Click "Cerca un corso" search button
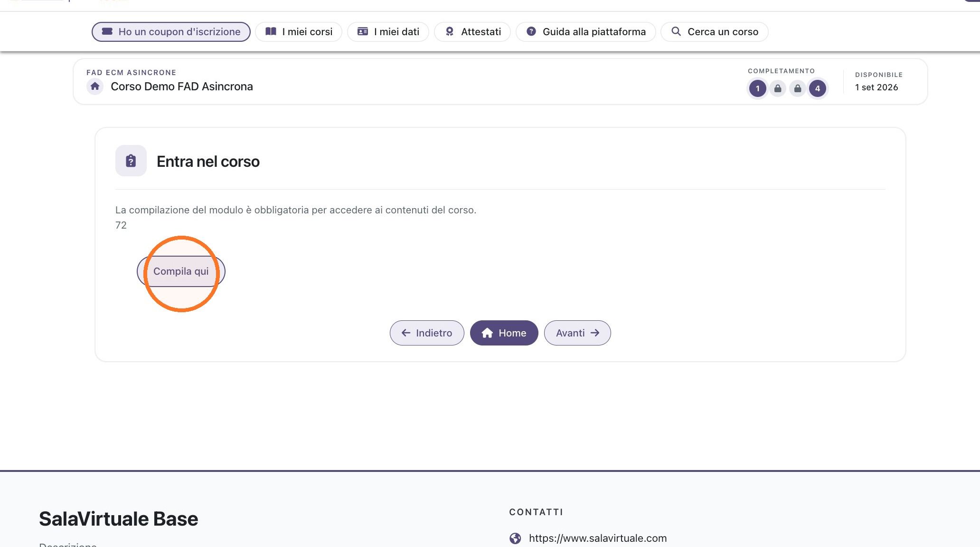980x547 pixels. [715, 32]
